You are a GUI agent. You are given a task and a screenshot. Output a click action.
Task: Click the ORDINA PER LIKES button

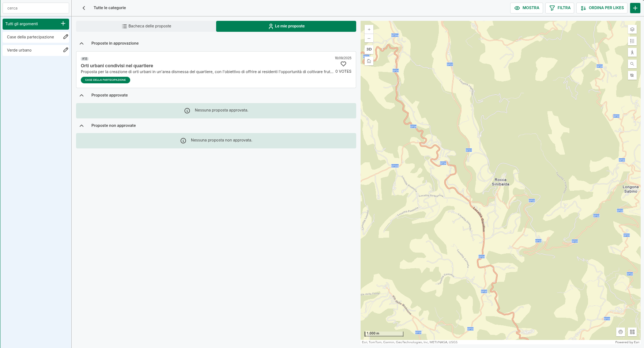click(602, 8)
